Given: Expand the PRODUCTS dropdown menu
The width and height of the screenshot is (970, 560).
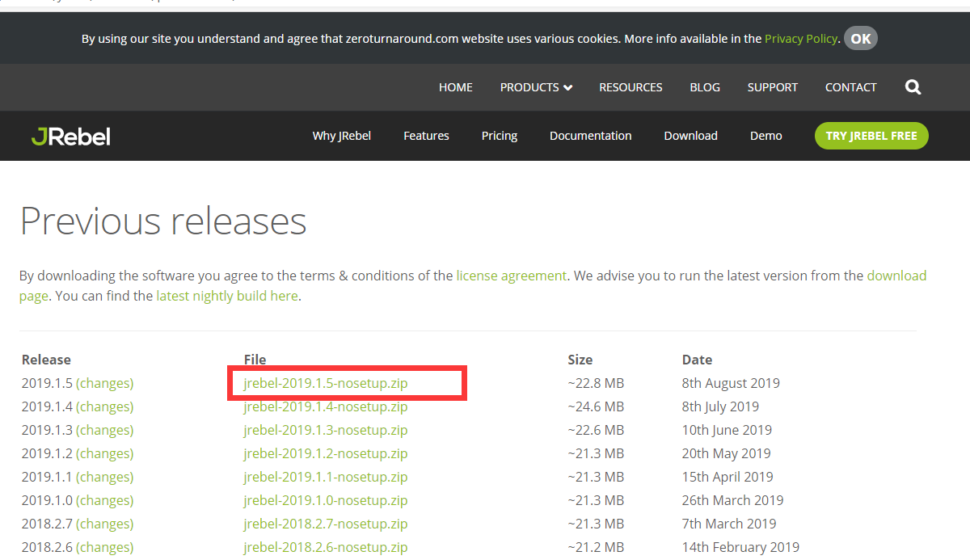Looking at the screenshot, I should [x=536, y=87].
